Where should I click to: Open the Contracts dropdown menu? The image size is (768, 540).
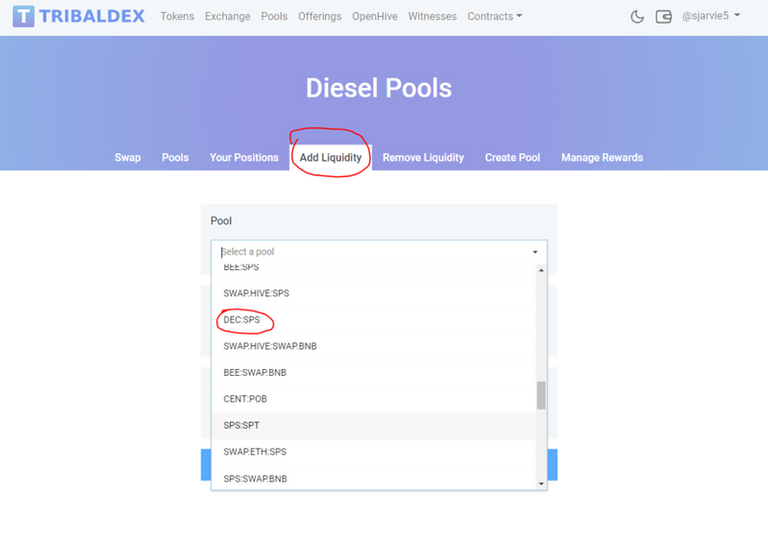(x=494, y=16)
